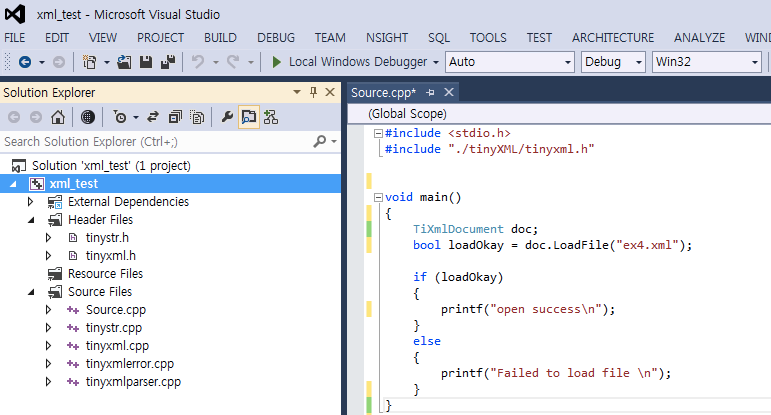Open the BUILD menu
This screenshot has height=415, width=771.
(220, 38)
